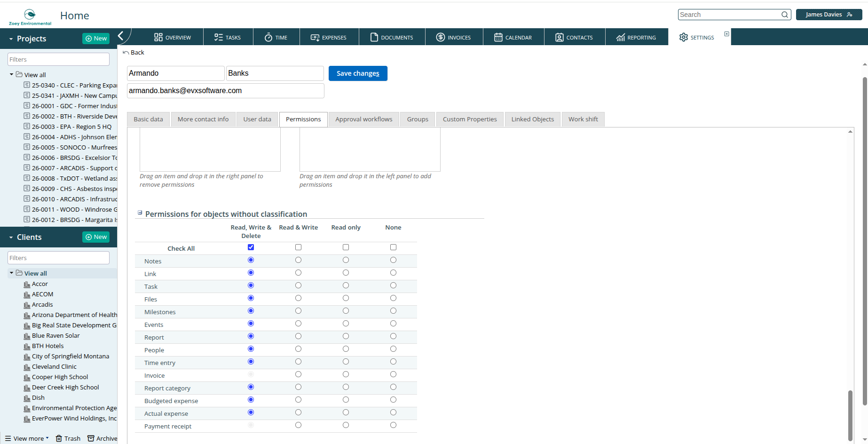Click the search magnifier icon
Viewport: 868px width, 444px height.
point(785,15)
